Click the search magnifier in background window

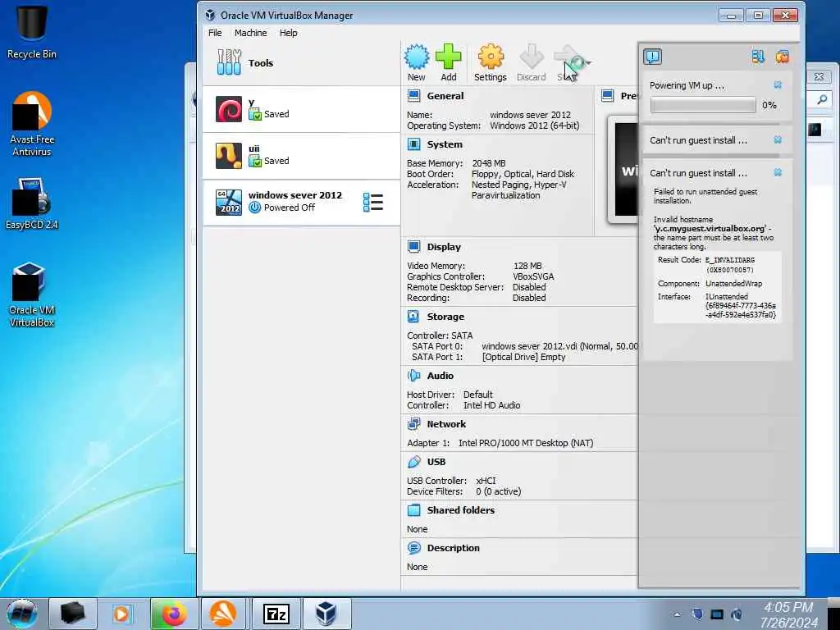point(822,99)
